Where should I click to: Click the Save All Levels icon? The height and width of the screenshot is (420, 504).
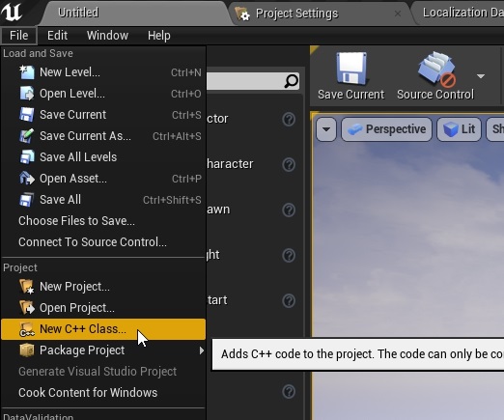tap(27, 157)
